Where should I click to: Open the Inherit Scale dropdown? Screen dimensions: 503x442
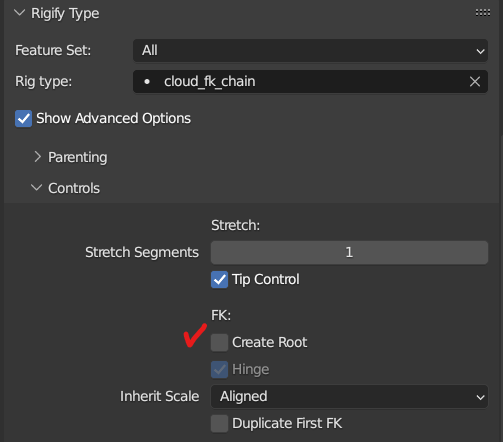(349, 397)
